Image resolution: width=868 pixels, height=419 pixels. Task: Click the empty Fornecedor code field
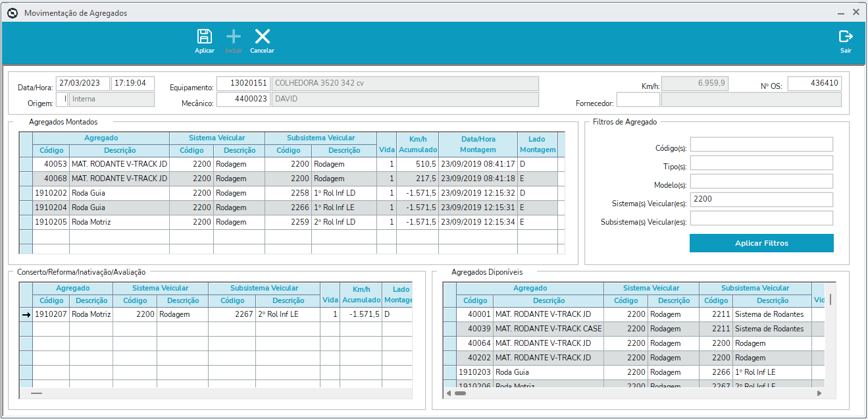(638, 99)
